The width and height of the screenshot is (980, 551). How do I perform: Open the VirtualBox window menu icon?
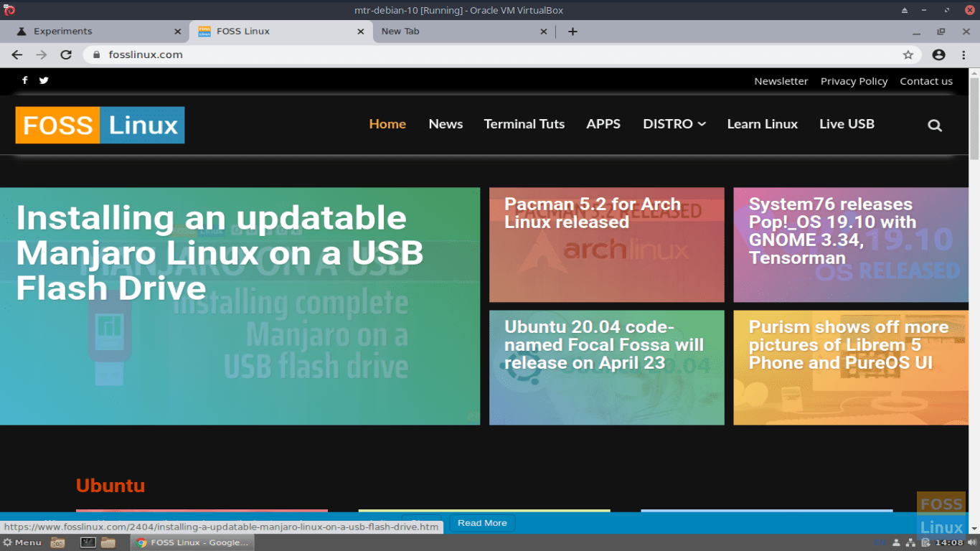tap(9, 10)
